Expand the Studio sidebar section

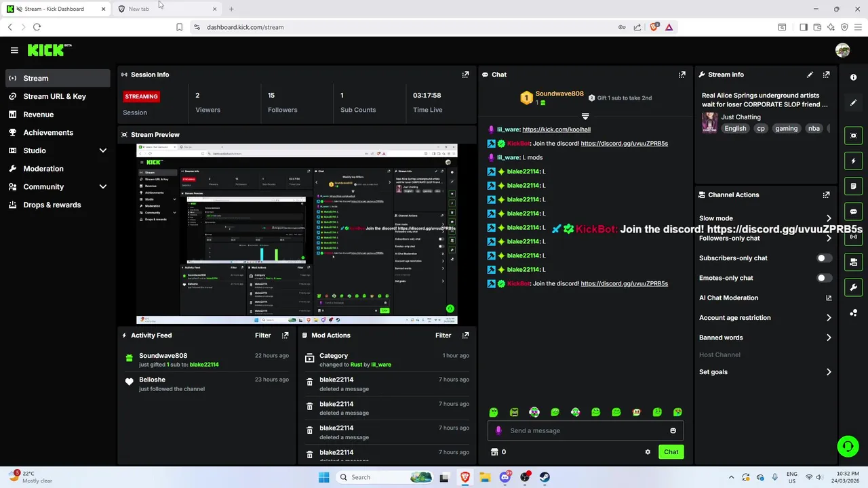[x=103, y=150]
